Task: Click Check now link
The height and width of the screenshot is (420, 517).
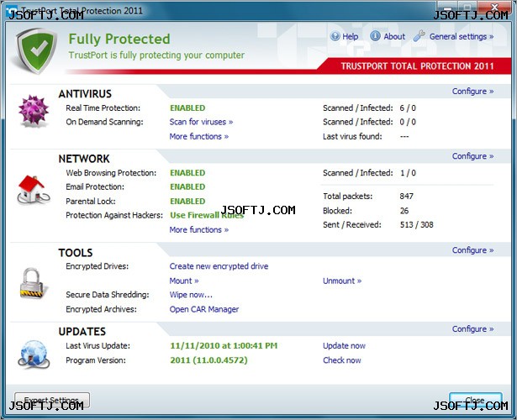Action: (x=342, y=360)
